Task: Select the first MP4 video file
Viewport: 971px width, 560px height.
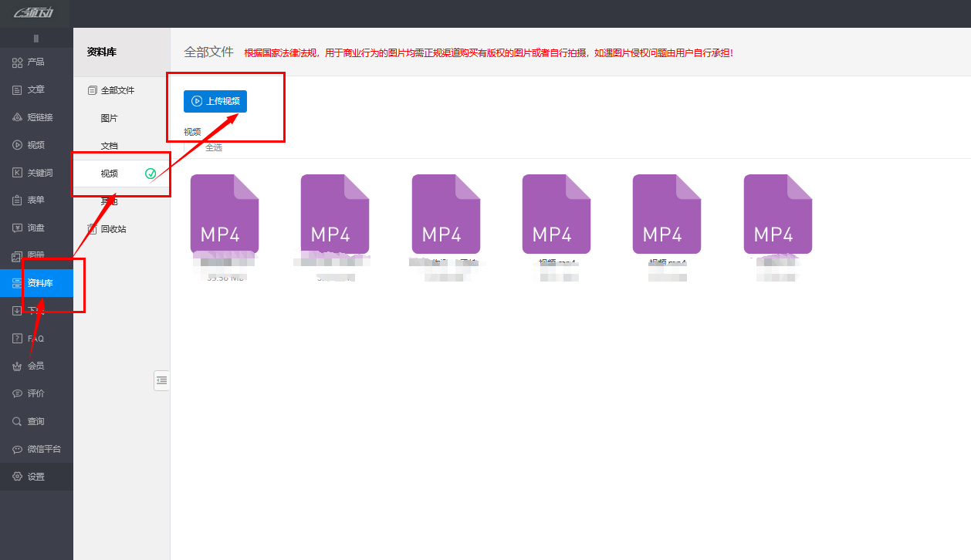Action: click(x=225, y=214)
